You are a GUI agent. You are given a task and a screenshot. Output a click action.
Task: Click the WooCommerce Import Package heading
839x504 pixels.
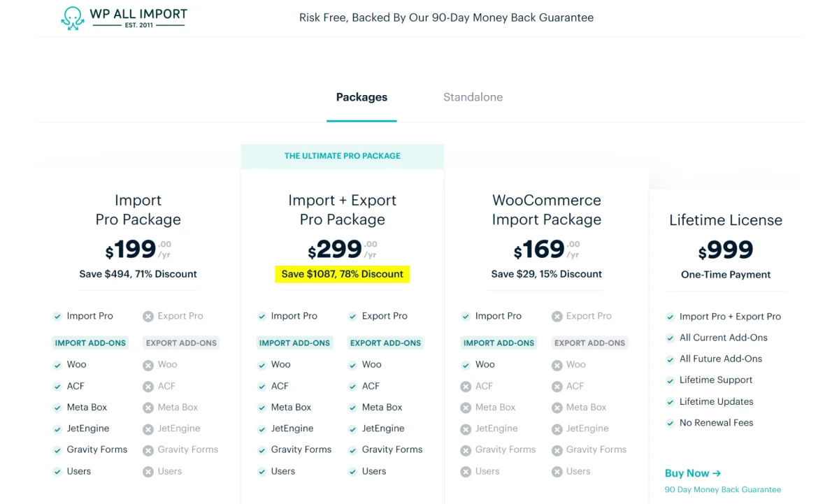tap(547, 210)
